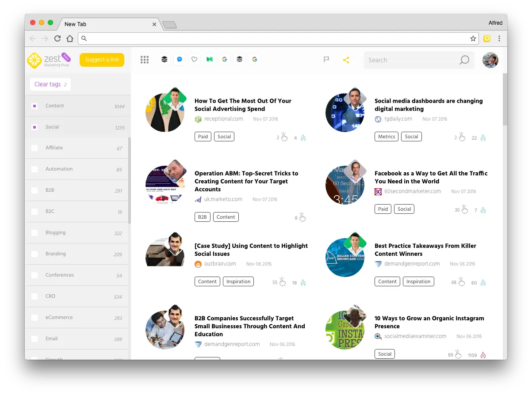Open the receptional.com source link
This screenshot has width=532, height=395.
coord(223,119)
